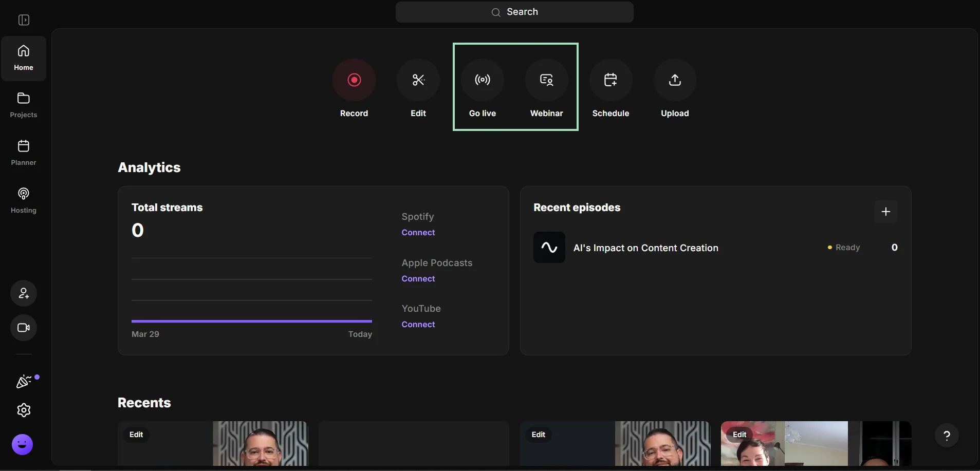Click Edit on the third recent thumbnail

(x=539, y=435)
